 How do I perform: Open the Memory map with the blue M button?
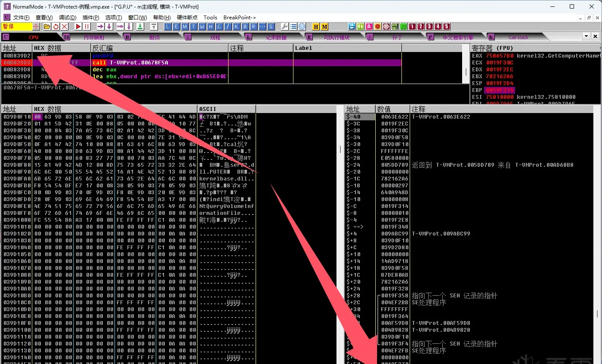(185, 27)
